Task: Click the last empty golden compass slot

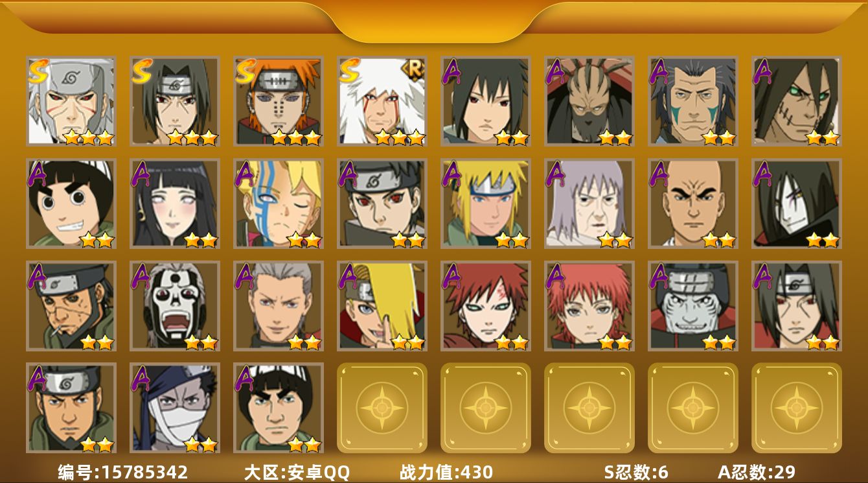Action: click(x=797, y=408)
